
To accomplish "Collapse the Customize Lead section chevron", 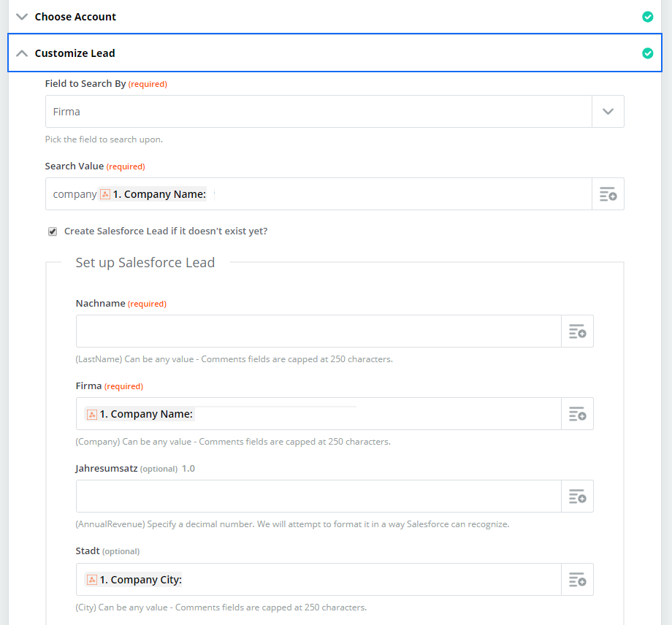I will click(x=22, y=53).
